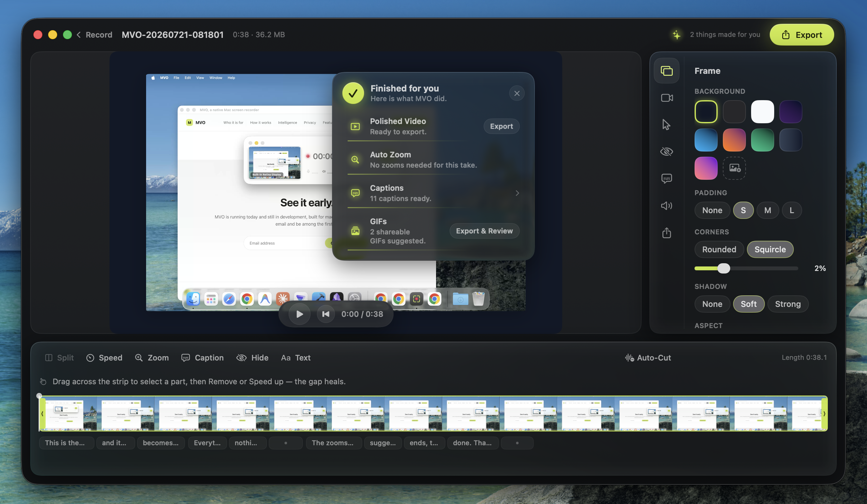
Task: Open the Audio speaker sidebar icon
Action: pos(666,205)
